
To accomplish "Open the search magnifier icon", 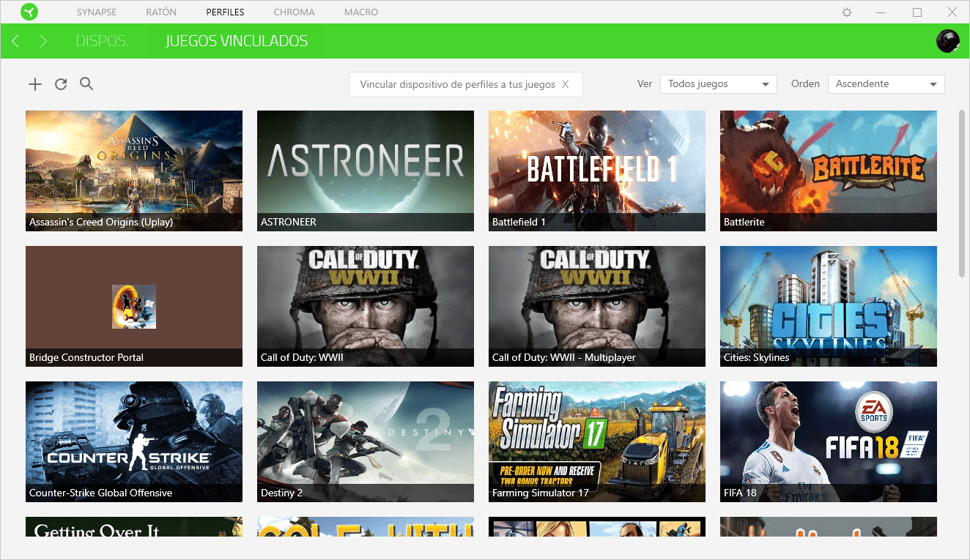I will 86,83.
